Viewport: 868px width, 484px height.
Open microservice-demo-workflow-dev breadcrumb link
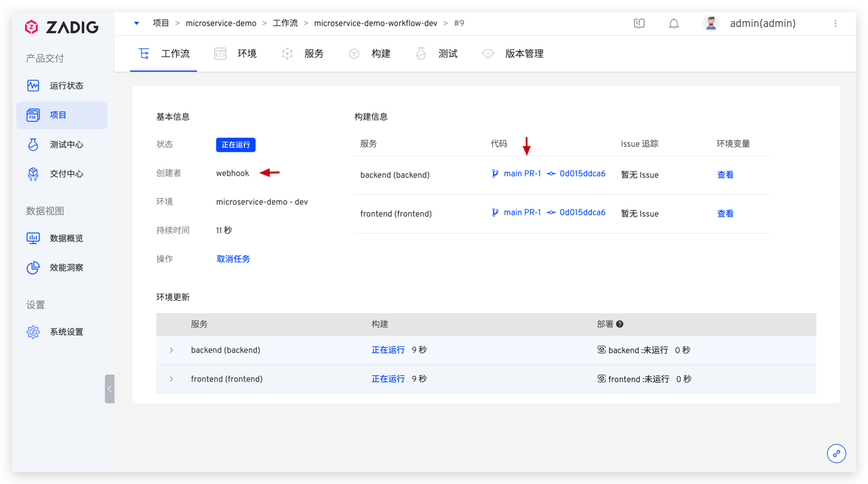(376, 23)
